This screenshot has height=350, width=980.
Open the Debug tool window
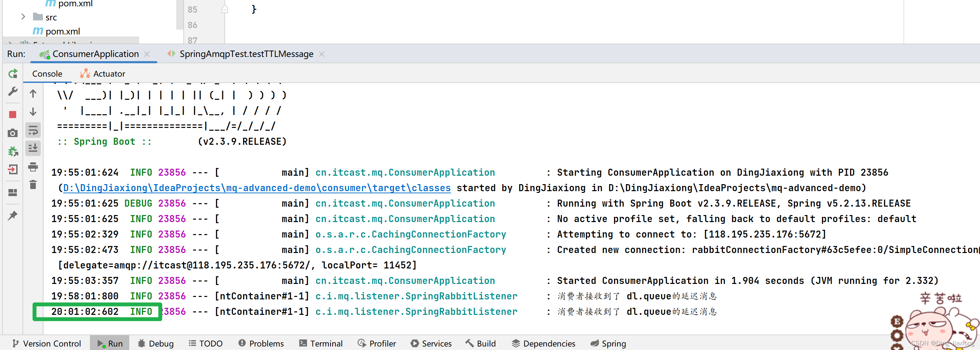tap(156, 344)
